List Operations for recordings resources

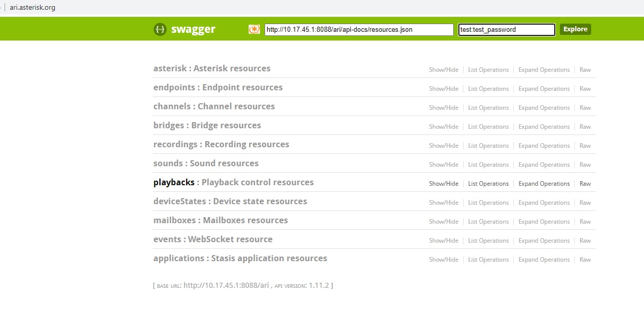click(x=488, y=146)
